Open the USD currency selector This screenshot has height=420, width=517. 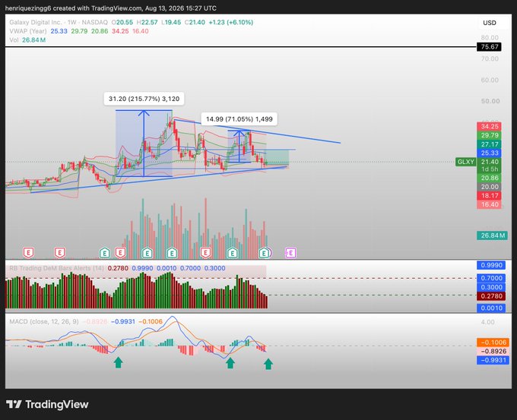[490, 23]
